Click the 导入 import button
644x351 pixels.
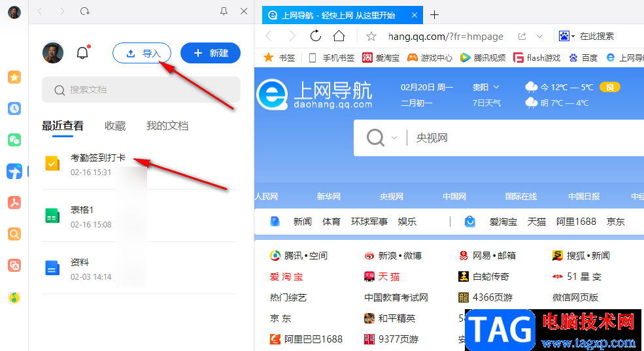coord(142,53)
